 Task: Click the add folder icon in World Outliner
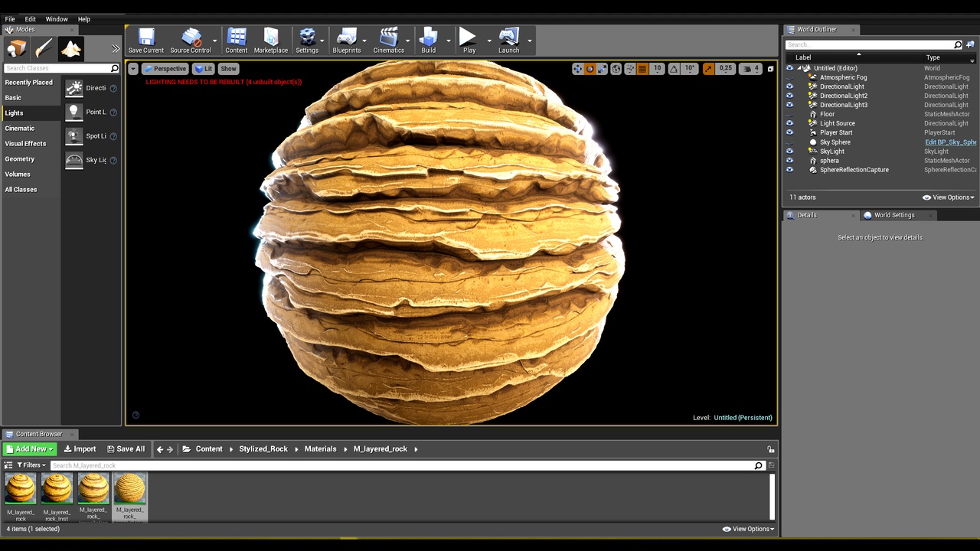pyautogui.click(x=970, y=44)
